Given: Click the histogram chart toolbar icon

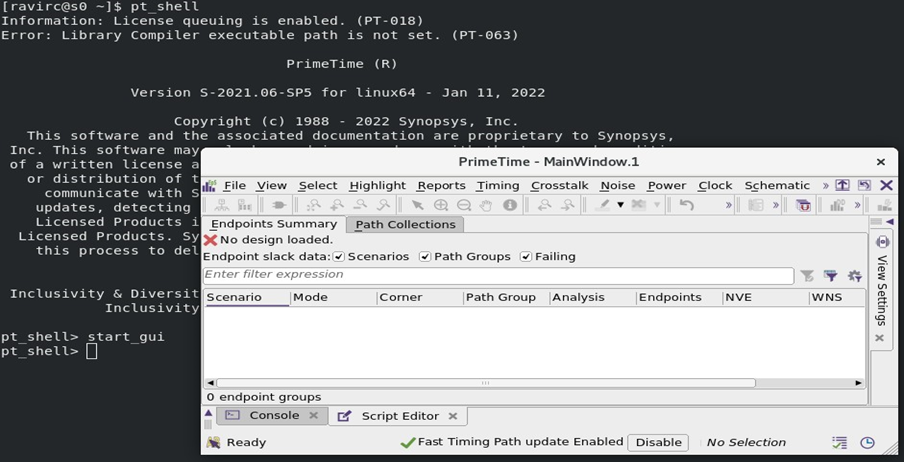Looking at the screenshot, I should (838, 205).
